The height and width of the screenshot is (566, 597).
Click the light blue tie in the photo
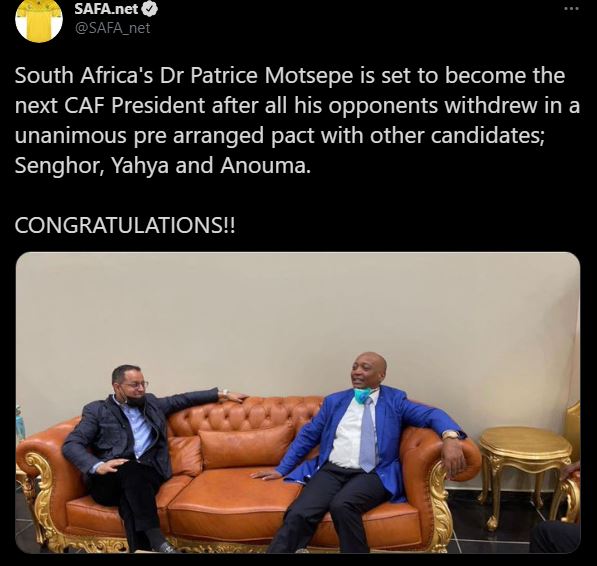[x=367, y=434]
